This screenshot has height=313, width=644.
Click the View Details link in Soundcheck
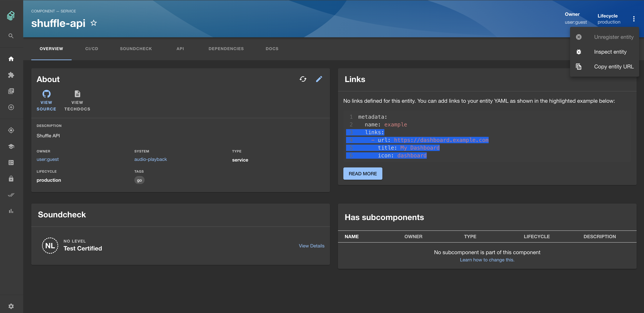coord(312,245)
